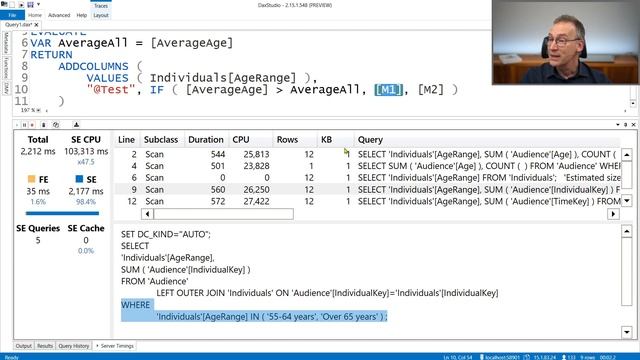The image size is (640, 360).
Task: Click the new document icon in quick access toolbar
Action: point(12,5)
